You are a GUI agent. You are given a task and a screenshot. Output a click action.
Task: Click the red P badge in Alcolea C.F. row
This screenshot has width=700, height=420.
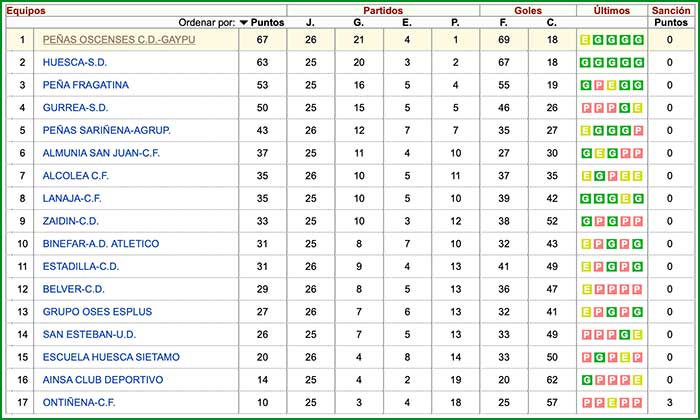[x=611, y=176]
